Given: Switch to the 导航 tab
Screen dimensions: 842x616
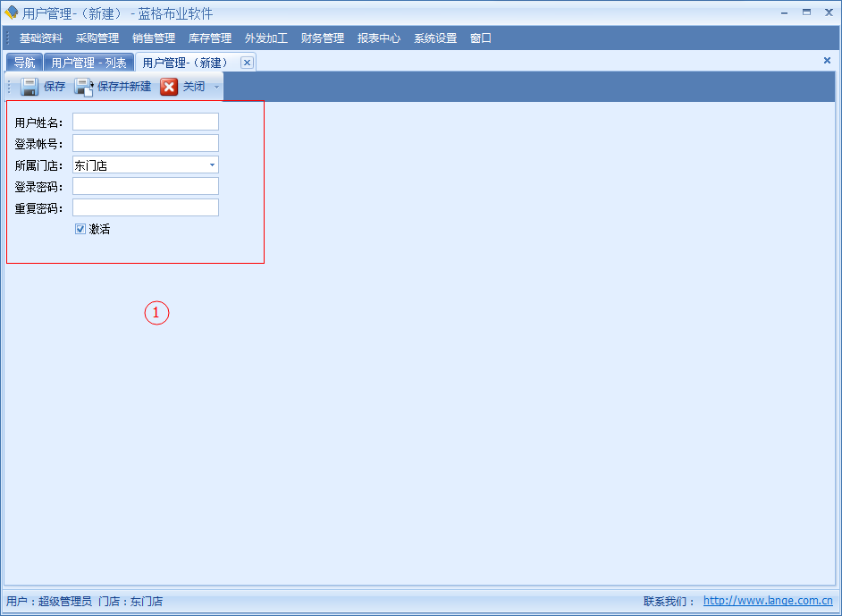Looking at the screenshot, I should click(25, 63).
